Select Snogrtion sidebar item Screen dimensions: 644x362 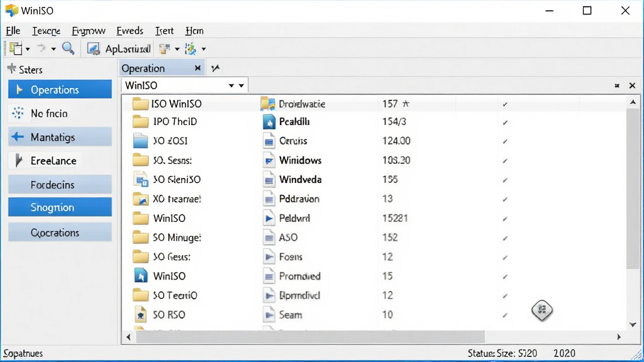coord(60,207)
